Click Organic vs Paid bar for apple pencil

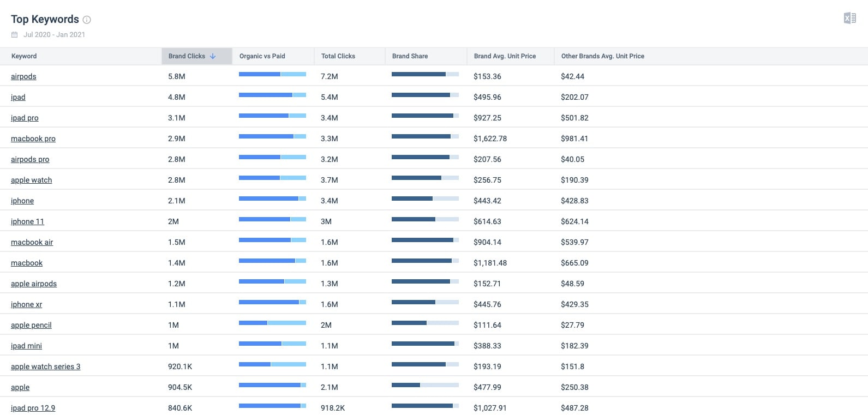tap(272, 323)
